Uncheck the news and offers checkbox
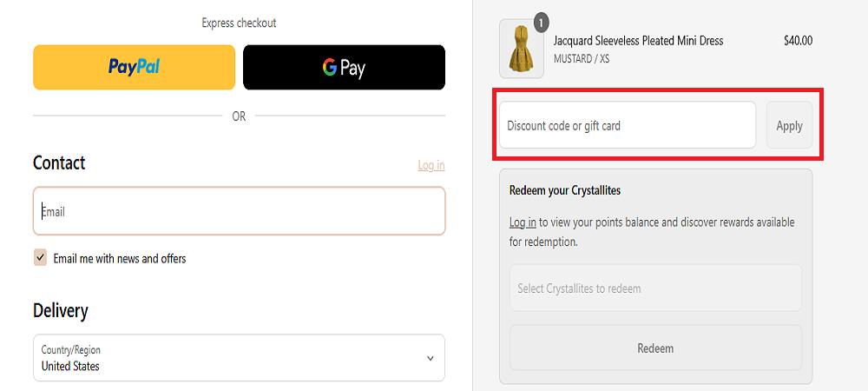The height and width of the screenshot is (391, 868). point(41,258)
